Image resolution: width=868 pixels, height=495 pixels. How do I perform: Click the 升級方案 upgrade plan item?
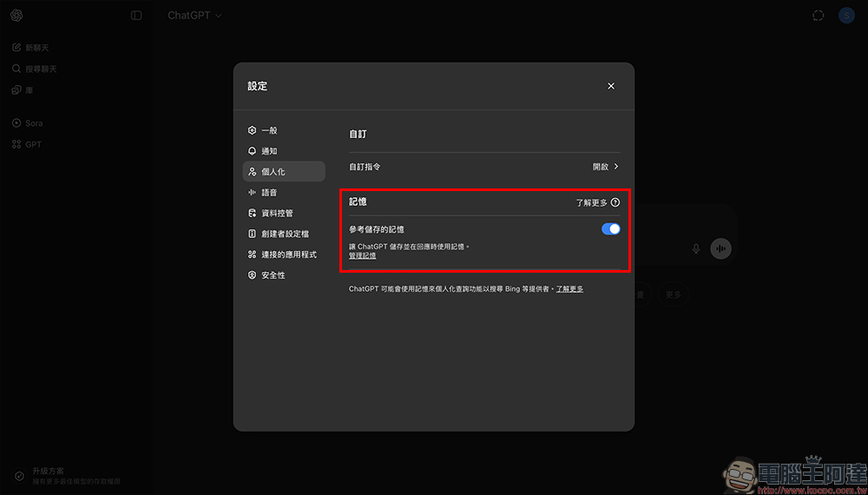tap(67, 476)
